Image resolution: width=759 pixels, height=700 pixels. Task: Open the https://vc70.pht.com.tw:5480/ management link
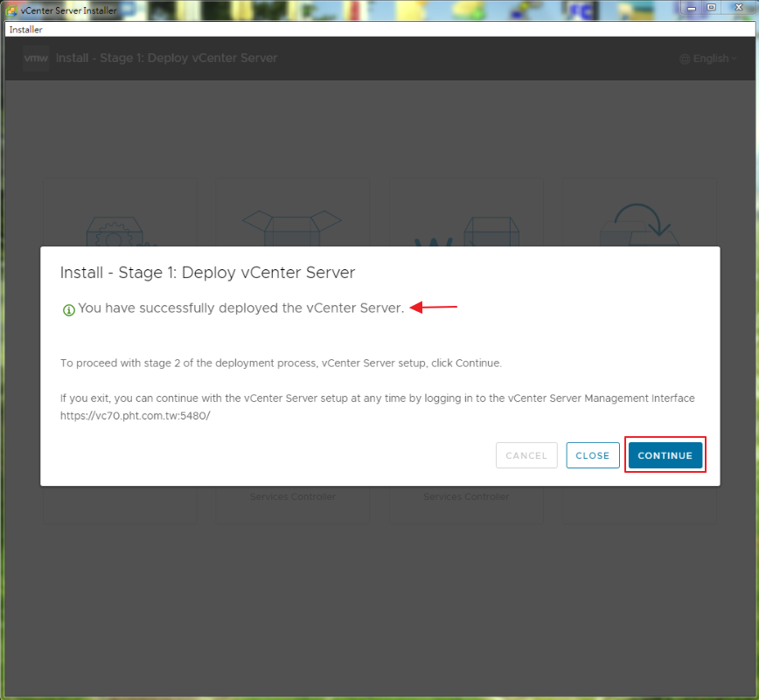point(135,416)
